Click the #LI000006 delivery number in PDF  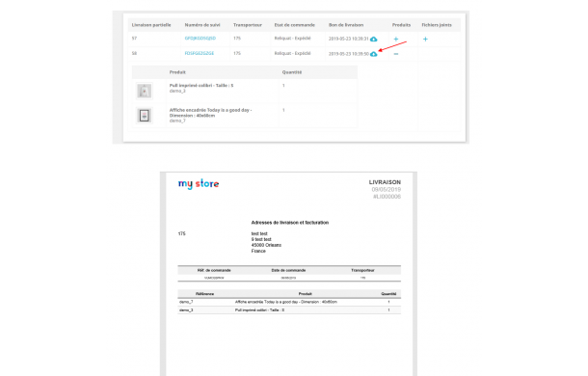point(387,197)
